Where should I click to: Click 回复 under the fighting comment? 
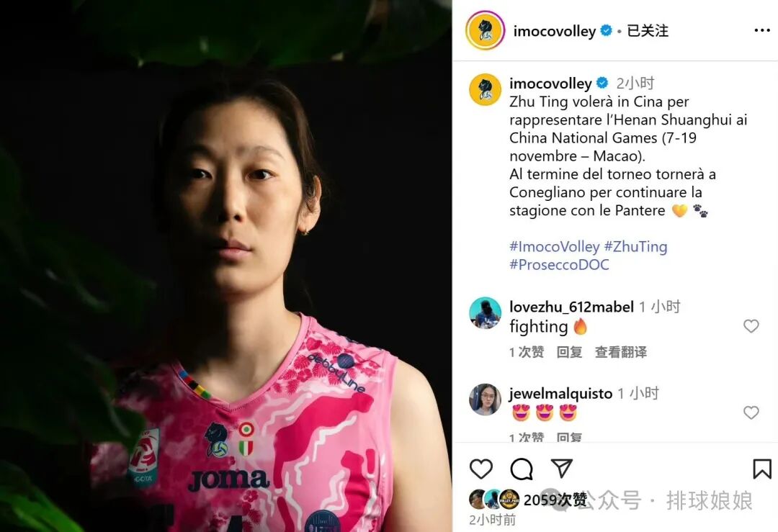(569, 352)
